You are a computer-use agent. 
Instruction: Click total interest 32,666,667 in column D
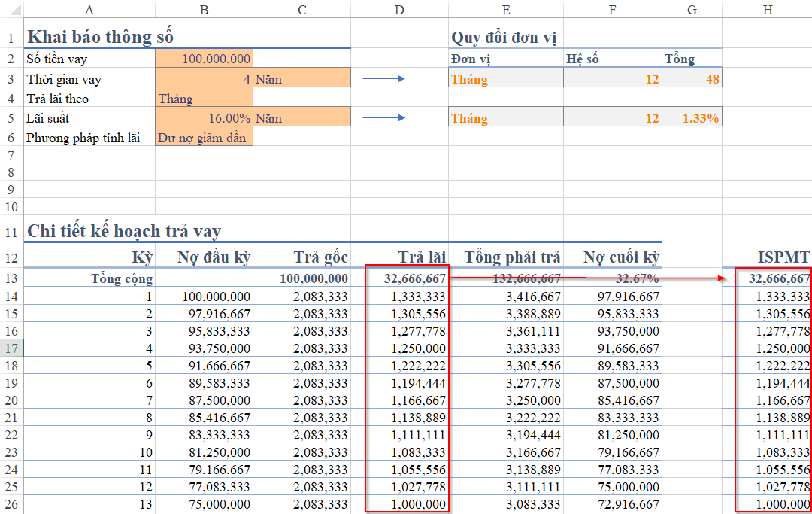click(399, 278)
